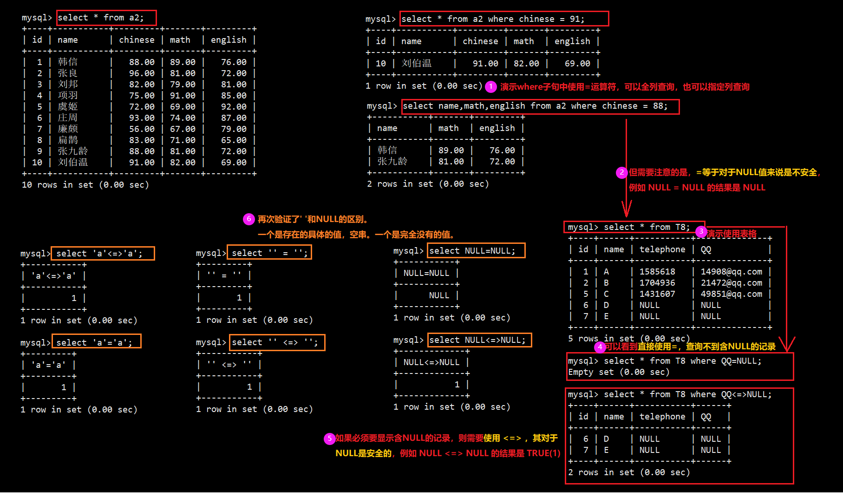843x504 pixels.
Task: Click the "select * from a2;" command text
Action: pyautogui.click(x=101, y=18)
